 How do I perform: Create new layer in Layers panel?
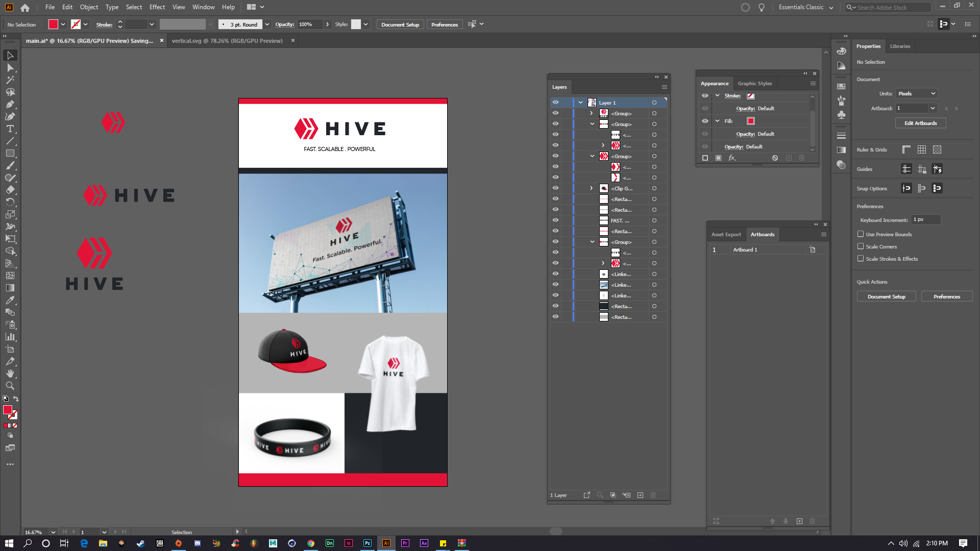[x=640, y=495]
